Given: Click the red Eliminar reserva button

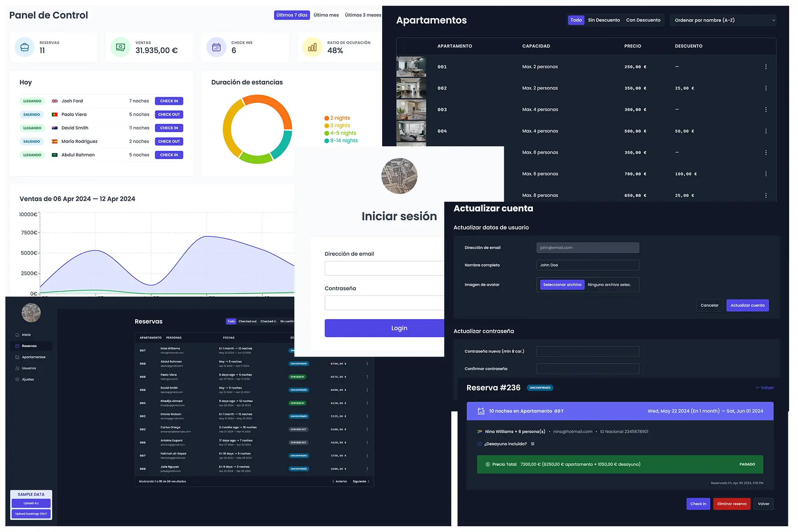Looking at the screenshot, I should click(x=731, y=504).
